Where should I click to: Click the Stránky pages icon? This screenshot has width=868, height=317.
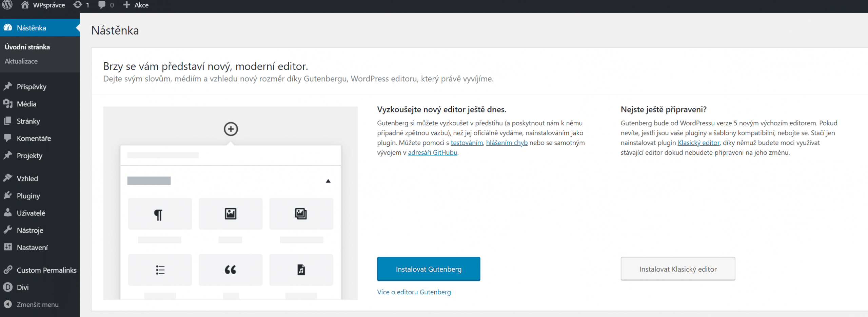tap(8, 121)
